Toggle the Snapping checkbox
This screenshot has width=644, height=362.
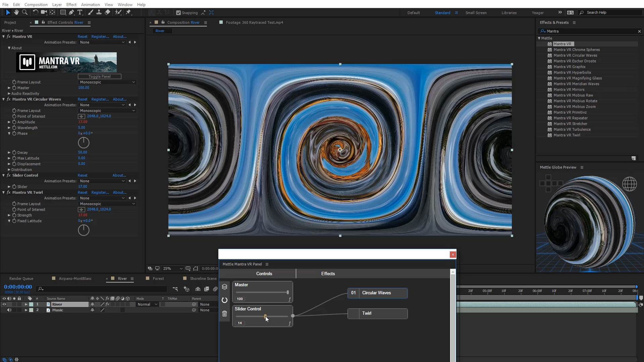(x=178, y=13)
